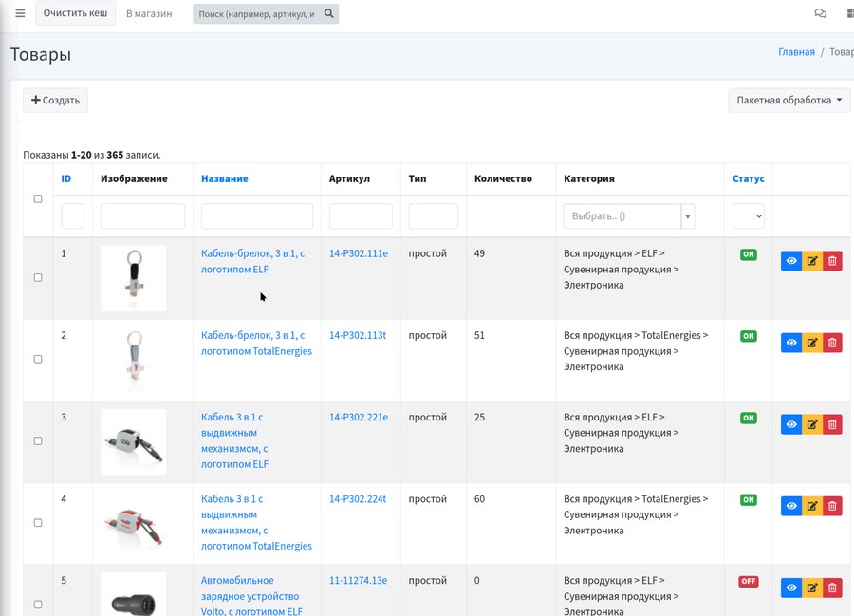The width and height of the screenshot is (854, 616).
Task: Click thumbnail of product 1 keychain cable
Action: pyautogui.click(x=134, y=278)
